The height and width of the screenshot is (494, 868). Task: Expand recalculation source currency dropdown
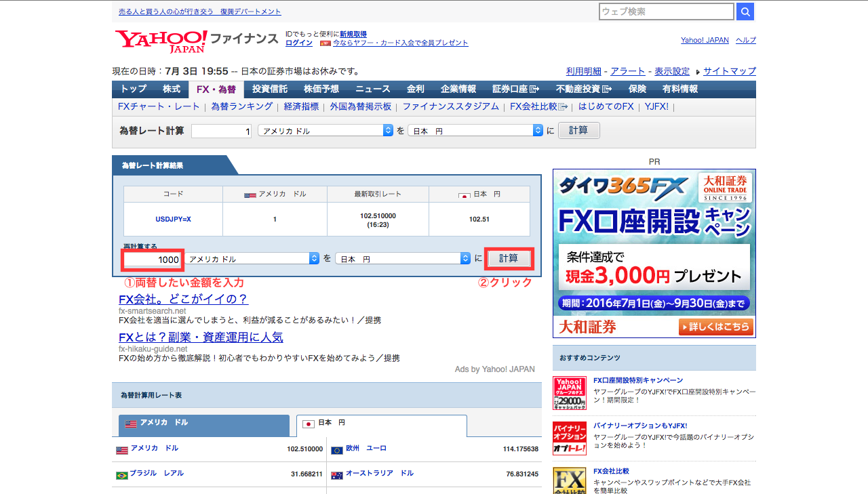coord(253,259)
